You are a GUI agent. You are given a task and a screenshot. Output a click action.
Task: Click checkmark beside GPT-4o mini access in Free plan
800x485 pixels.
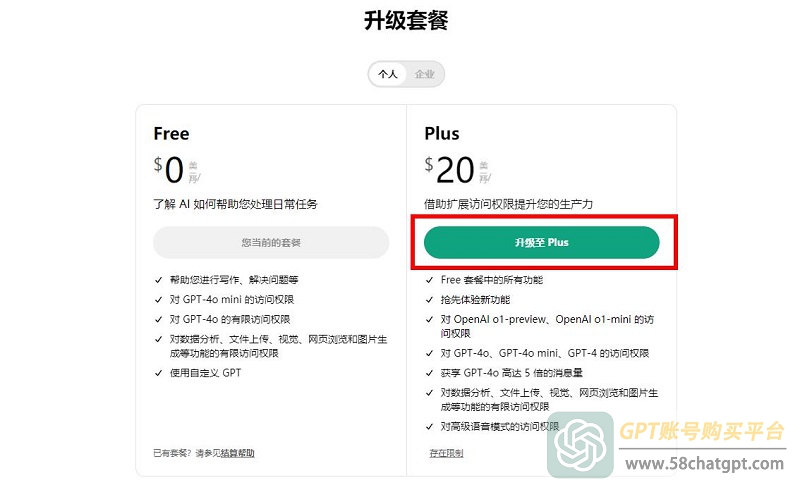pos(159,300)
